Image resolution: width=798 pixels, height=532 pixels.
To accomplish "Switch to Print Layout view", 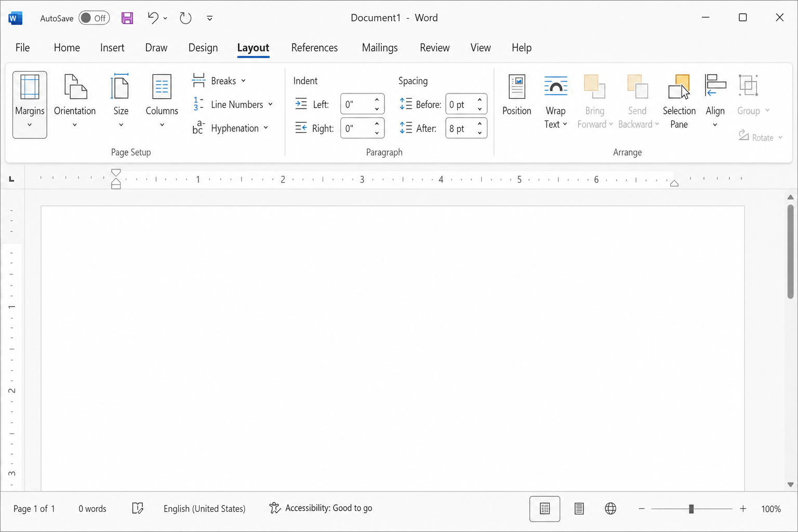I will (x=544, y=509).
